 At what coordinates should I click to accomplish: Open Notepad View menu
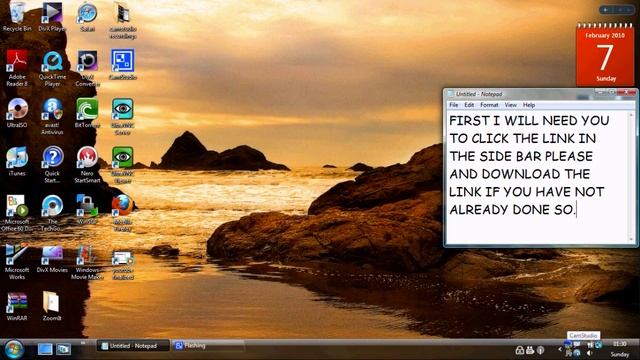point(511,105)
